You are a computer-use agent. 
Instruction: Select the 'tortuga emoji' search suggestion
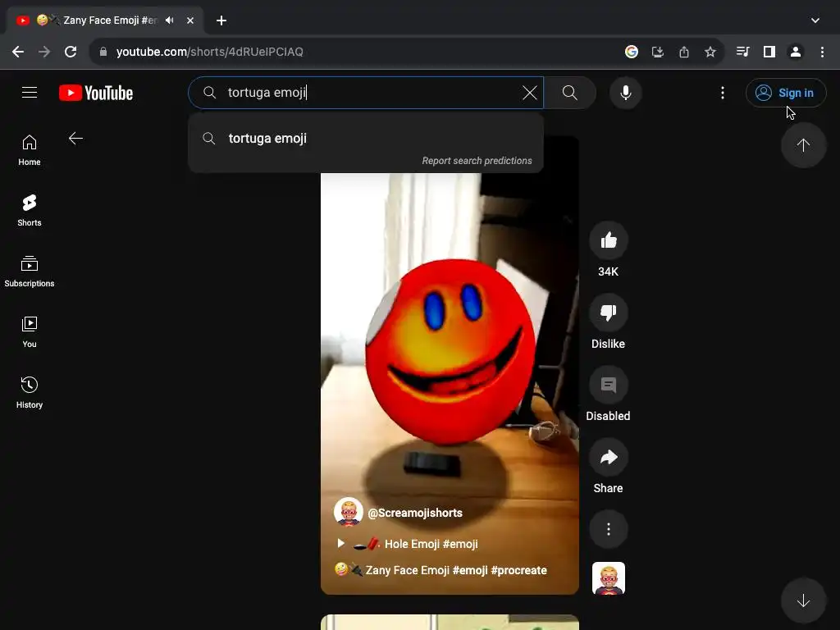click(x=366, y=138)
